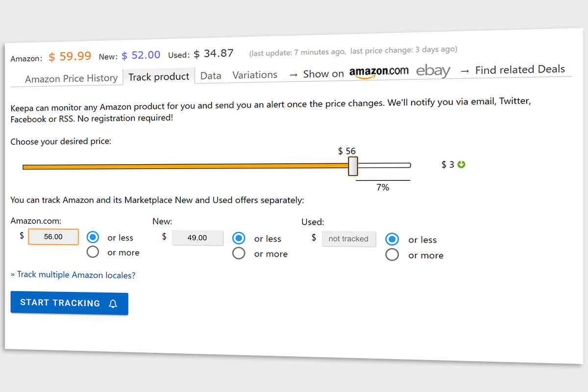Click the Used price $ 34.87
The image size is (588, 392).
click(x=214, y=54)
